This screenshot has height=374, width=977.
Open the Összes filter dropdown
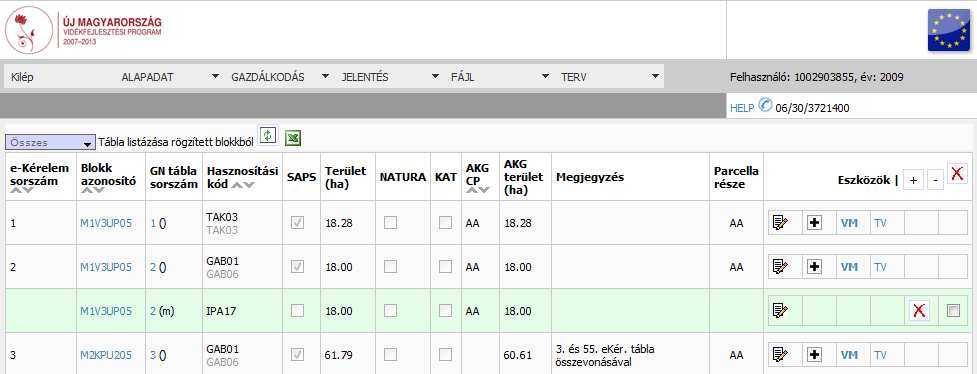pyautogui.click(x=50, y=143)
